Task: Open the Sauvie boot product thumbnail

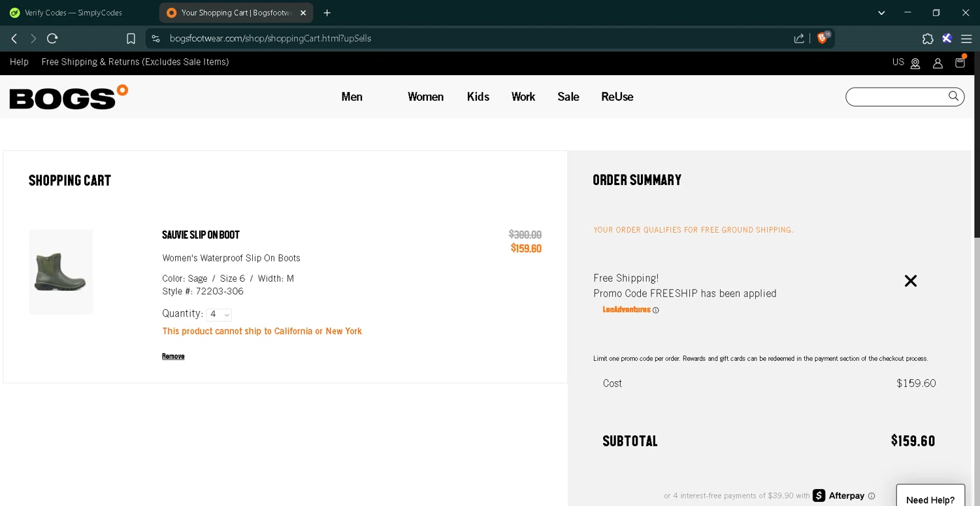Action: (61, 272)
